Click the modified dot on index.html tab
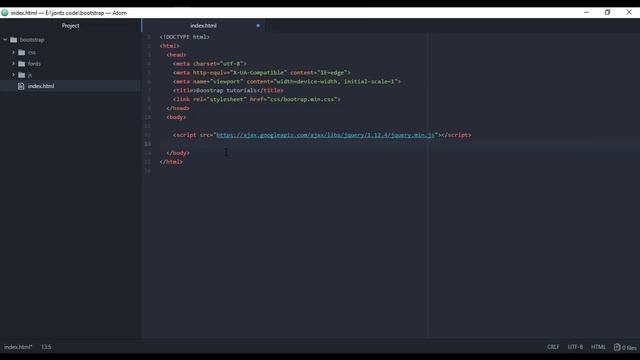The height and width of the screenshot is (360, 640). coord(258,25)
